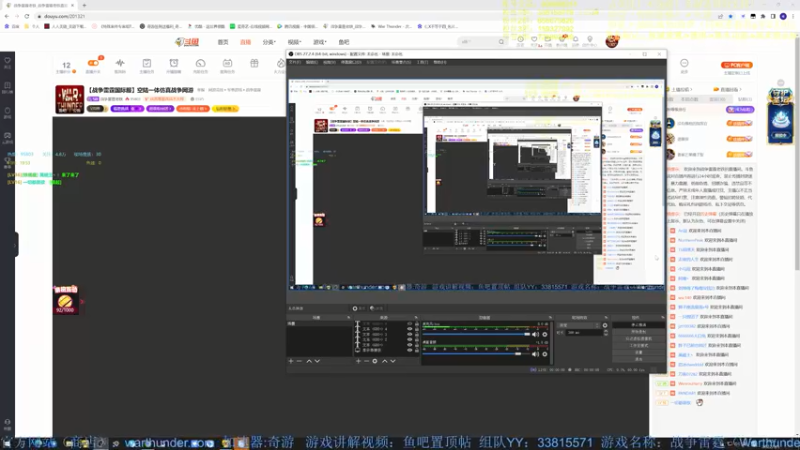Screen dimensions: 800x450
Task: Pop out the OBS audio mixer dock header icon
Action: 550,317
